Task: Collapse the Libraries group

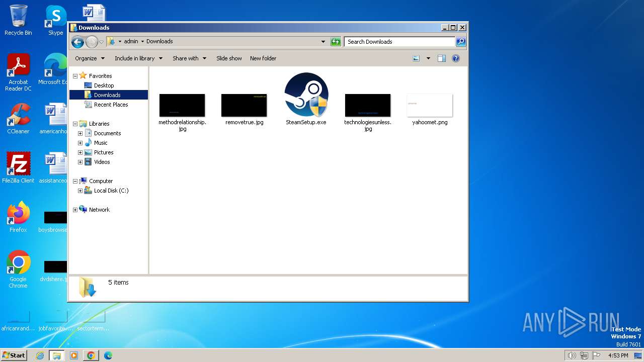Action: pyautogui.click(x=75, y=124)
